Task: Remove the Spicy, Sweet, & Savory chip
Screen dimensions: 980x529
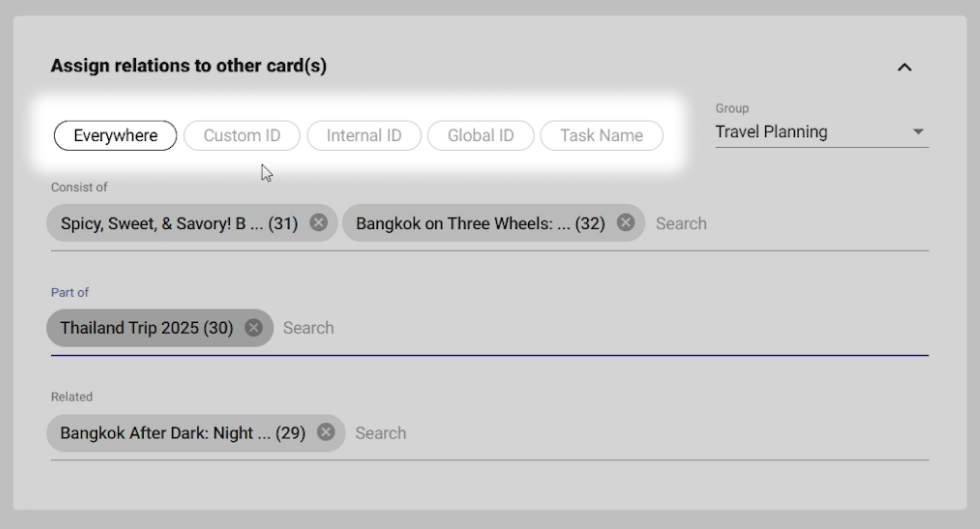Action: click(318, 223)
